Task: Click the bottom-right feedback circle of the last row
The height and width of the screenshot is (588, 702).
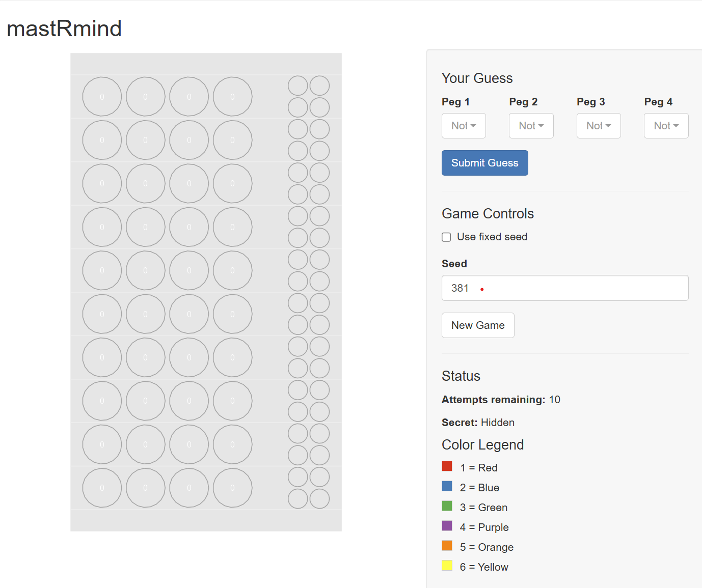Action: 319,499
